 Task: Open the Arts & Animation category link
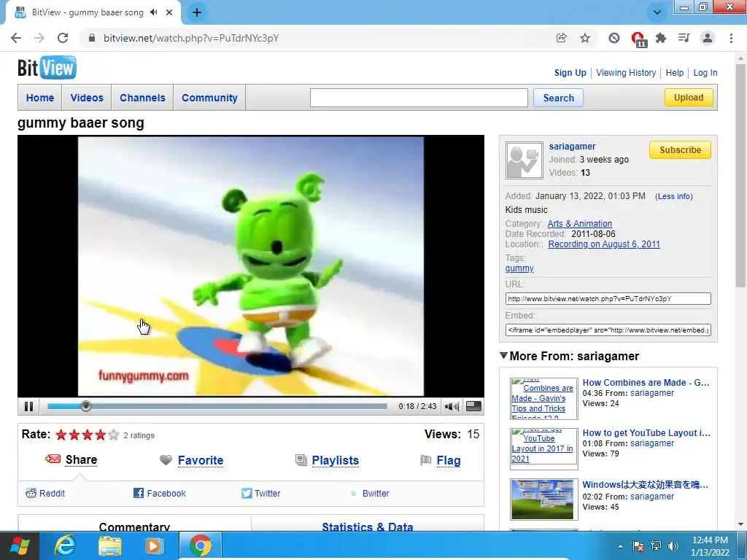pyautogui.click(x=579, y=223)
